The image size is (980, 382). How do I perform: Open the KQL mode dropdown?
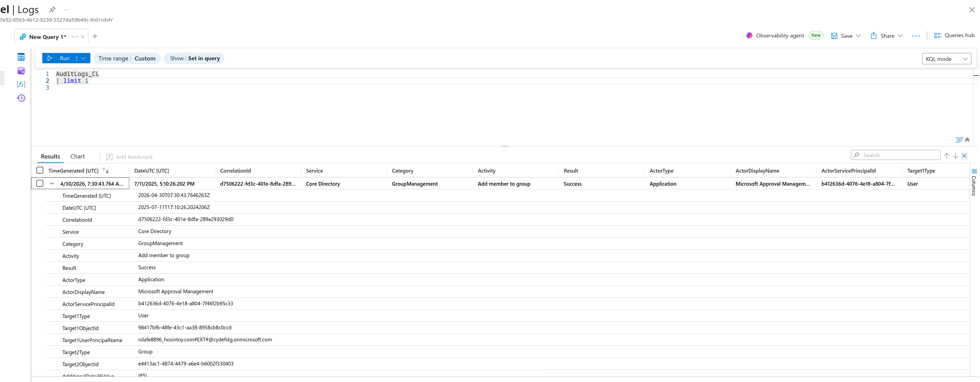click(x=946, y=59)
